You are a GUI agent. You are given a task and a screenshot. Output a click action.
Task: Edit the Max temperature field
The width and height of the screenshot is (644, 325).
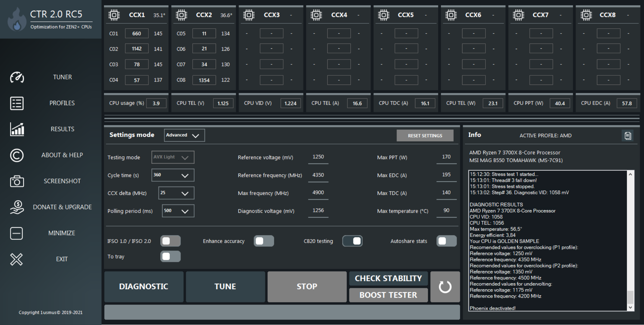[447, 211]
